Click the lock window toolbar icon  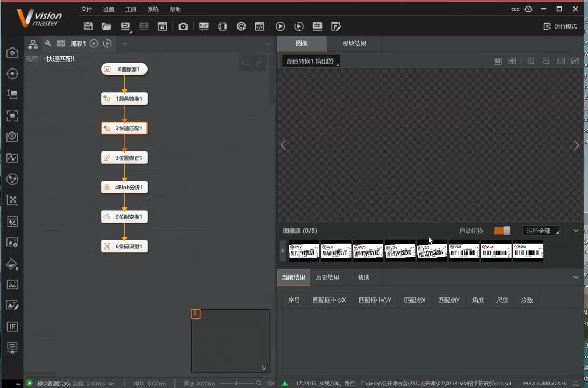click(x=162, y=26)
